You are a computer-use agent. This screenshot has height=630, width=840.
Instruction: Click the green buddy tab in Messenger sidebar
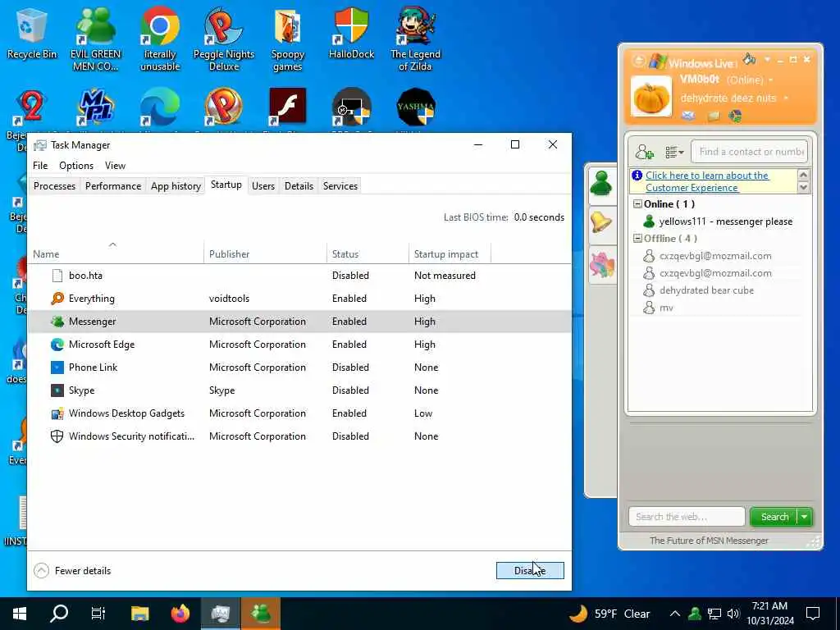pyautogui.click(x=601, y=185)
